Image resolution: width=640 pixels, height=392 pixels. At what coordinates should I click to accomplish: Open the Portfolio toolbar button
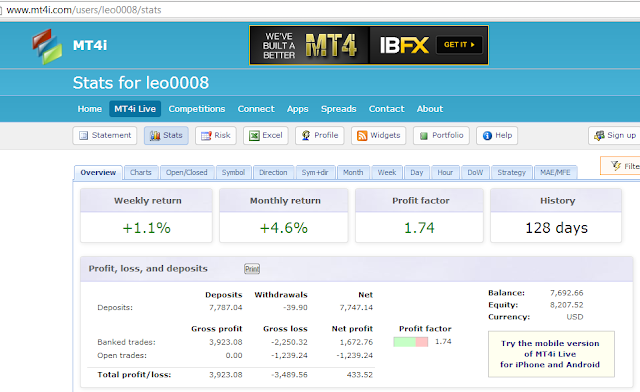(441, 135)
